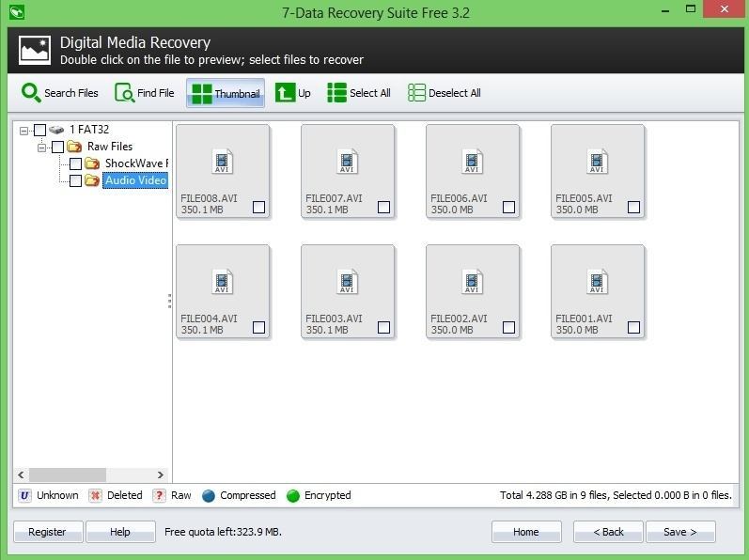Click the Deselect All icon
The image size is (749, 560).
(x=416, y=93)
